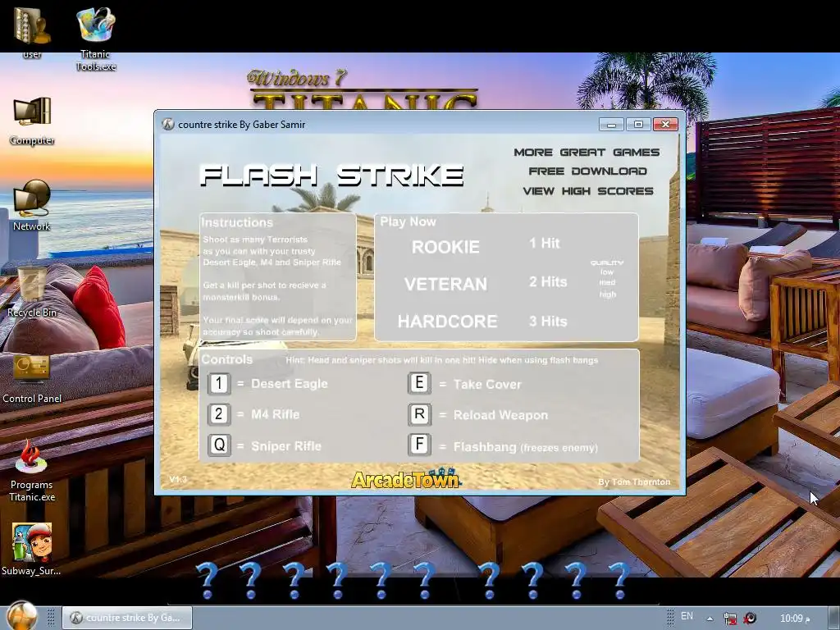Click the 'Reload Weapon' label

pyautogui.click(x=501, y=415)
